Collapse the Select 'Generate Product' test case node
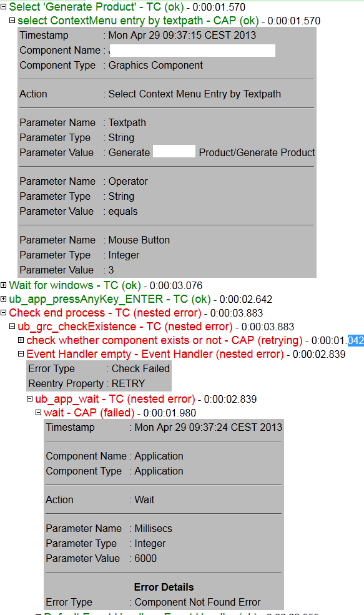The height and width of the screenshot is (615, 364). pyautogui.click(x=3, y=7)
